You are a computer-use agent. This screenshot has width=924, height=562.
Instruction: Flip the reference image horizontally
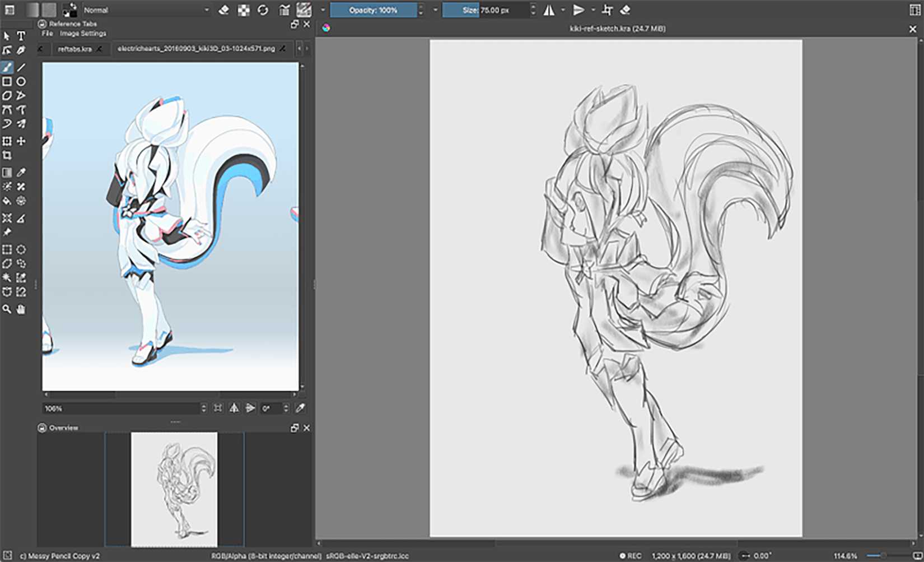tap(234, 408)
